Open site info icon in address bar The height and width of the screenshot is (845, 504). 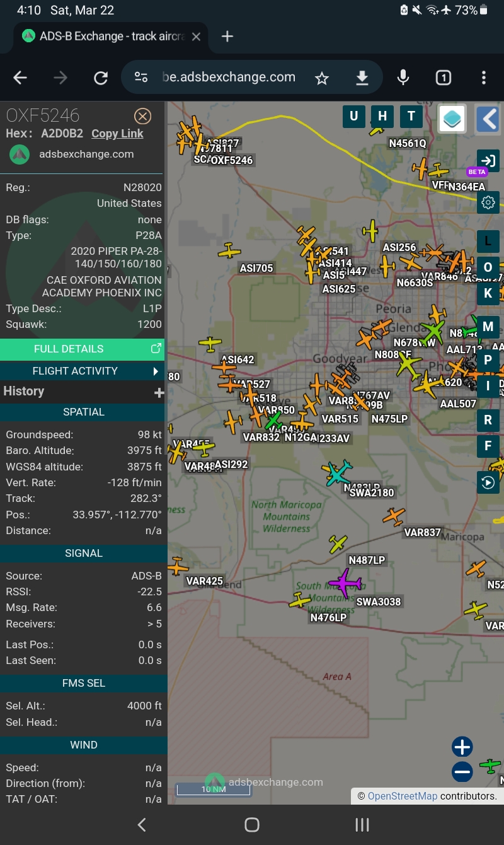point(141,78)
